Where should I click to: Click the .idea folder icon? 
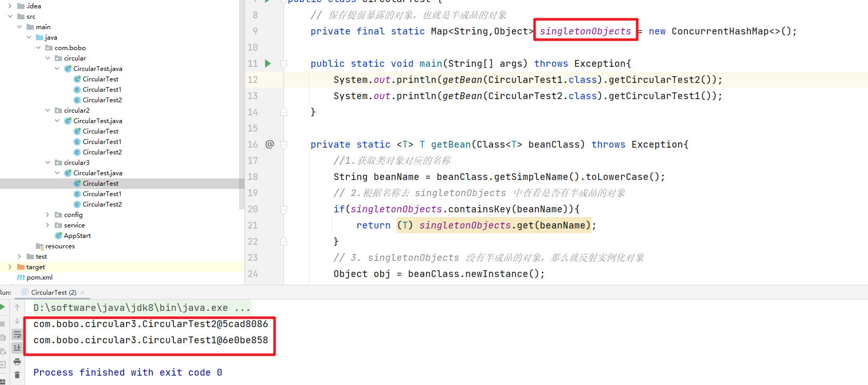pyautogui.click(x=21, y=6)
